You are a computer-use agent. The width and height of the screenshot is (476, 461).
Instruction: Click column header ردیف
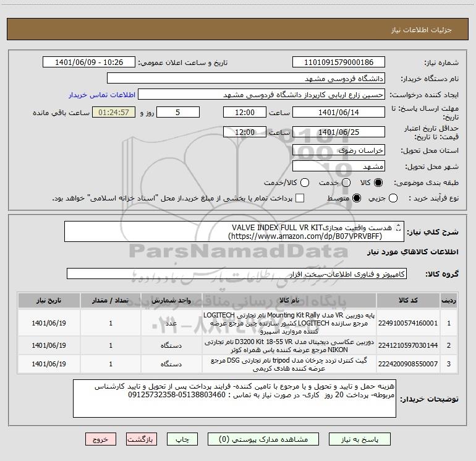449,301
